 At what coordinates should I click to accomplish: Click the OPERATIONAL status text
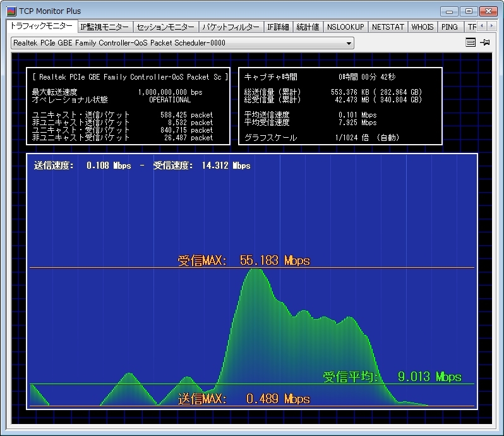[x=170, y=100]
